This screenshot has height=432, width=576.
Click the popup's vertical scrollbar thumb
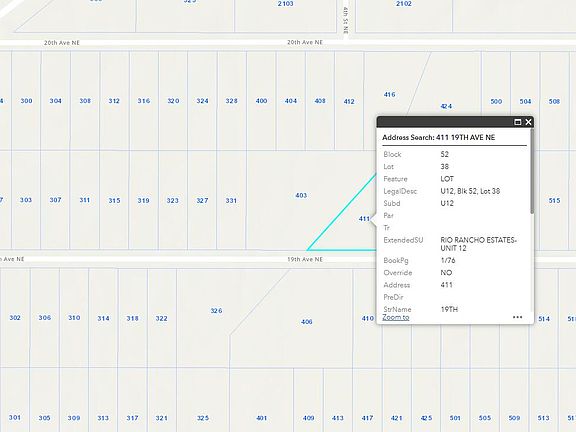pos(532,171)
